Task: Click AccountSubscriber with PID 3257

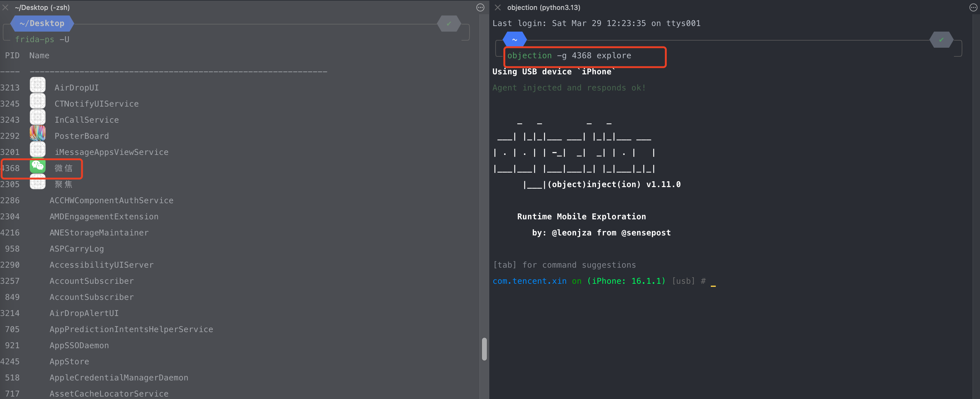Action: (92, 281)
